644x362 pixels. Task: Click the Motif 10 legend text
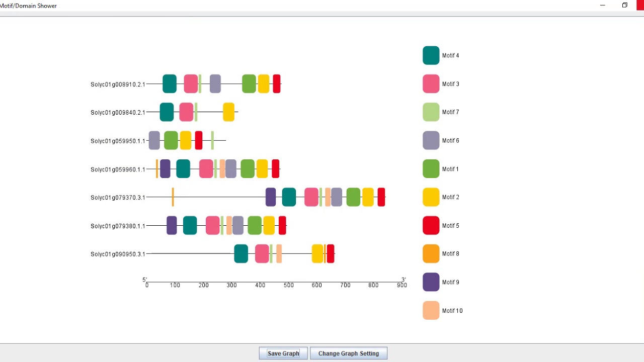[x=452, y=311]
